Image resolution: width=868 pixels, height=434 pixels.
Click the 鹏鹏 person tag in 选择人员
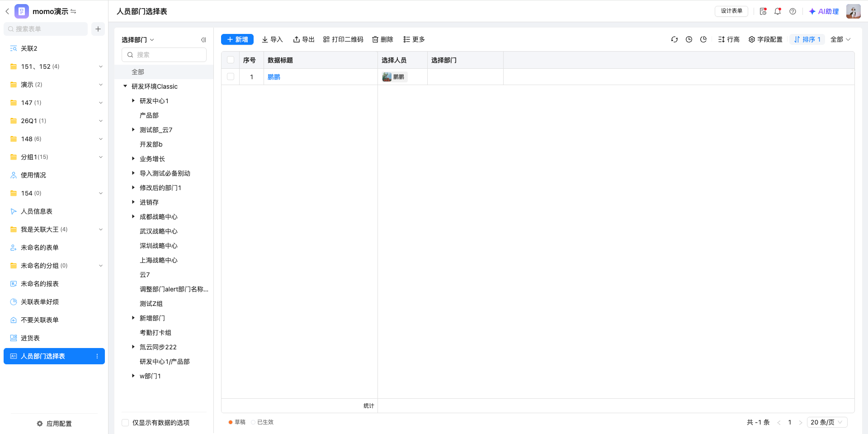coord(394,77)
